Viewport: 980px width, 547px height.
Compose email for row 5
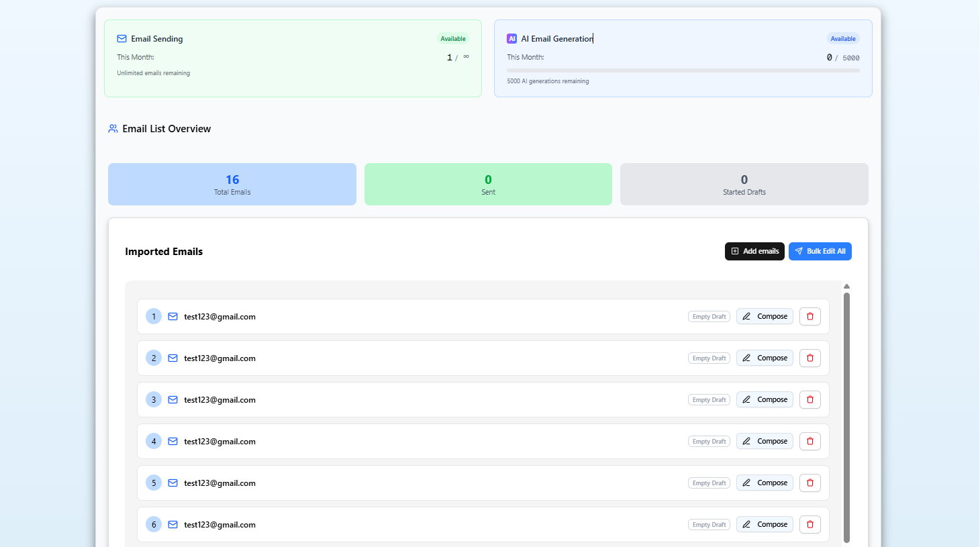tap(765, 483)
